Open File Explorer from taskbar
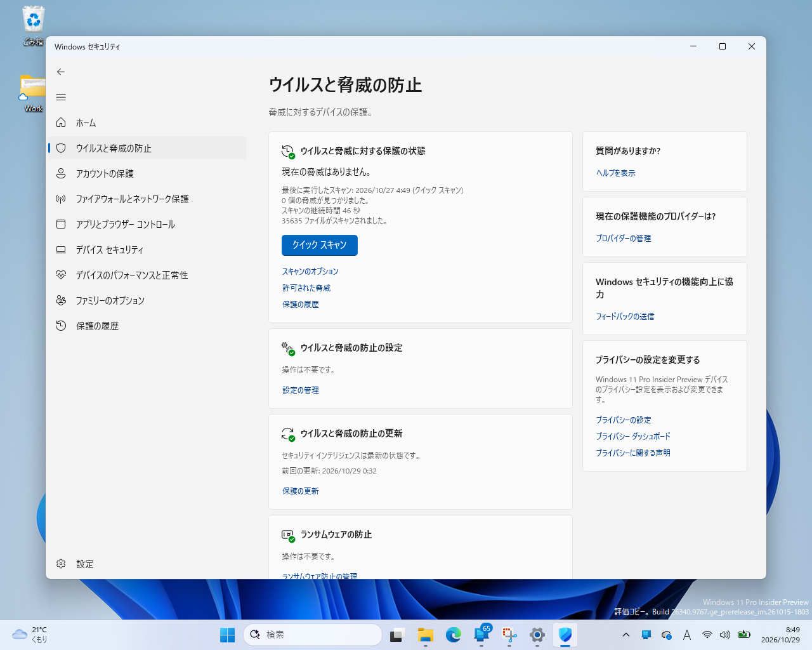The height and width of the screenshot is (650, 812). point(425,635)
